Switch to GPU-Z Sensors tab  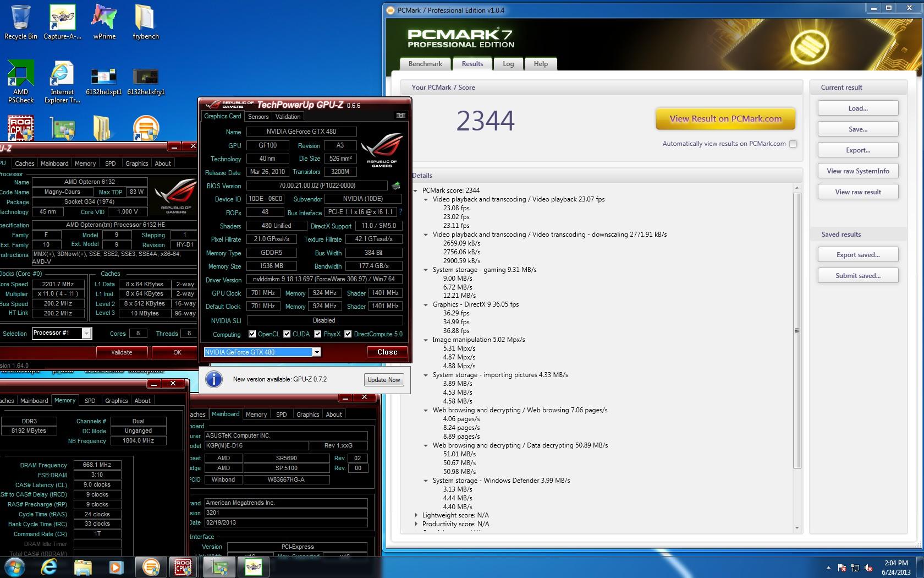click(x=258, y=116)
